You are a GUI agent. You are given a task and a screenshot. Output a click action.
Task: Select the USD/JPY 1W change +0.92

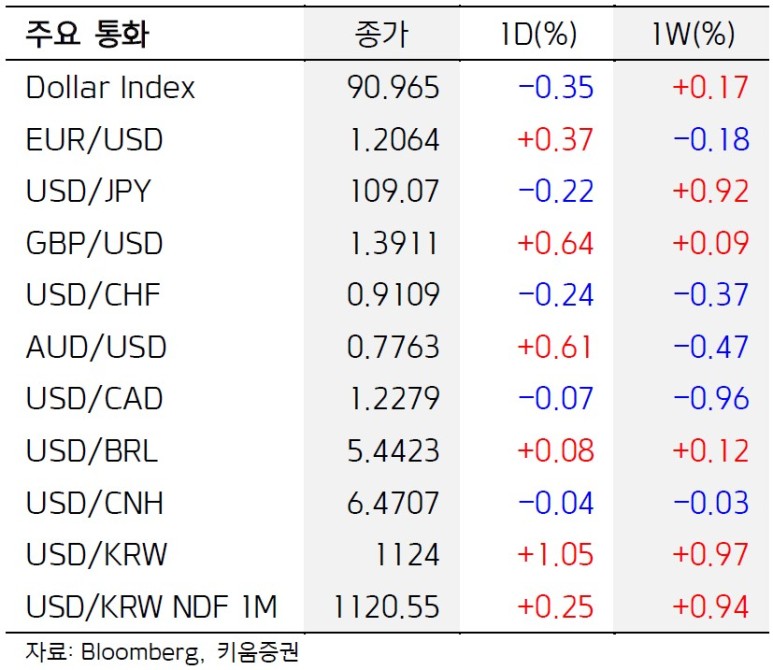tap(710, 191)
